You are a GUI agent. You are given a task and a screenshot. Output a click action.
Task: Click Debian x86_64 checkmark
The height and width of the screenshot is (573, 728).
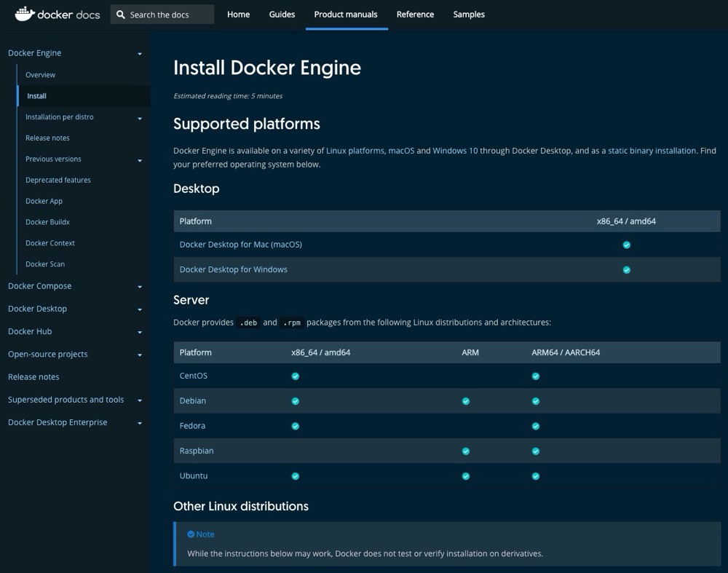pos(296,401)
